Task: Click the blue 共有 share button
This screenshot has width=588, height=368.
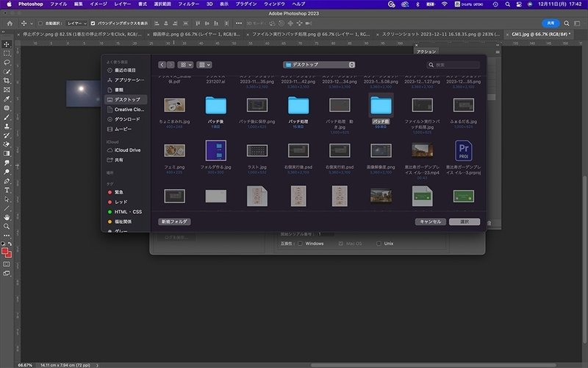Action: [x=551, y=24]
